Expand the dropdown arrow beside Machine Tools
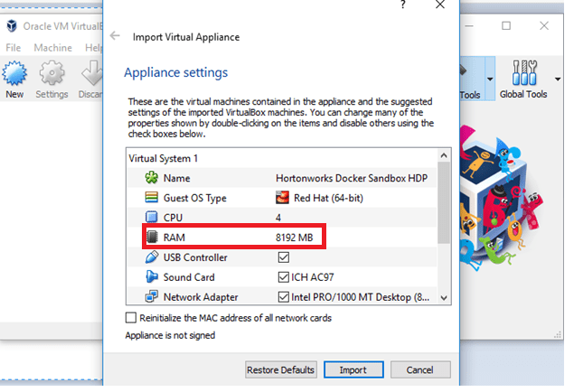 click(x=490, y=79)
